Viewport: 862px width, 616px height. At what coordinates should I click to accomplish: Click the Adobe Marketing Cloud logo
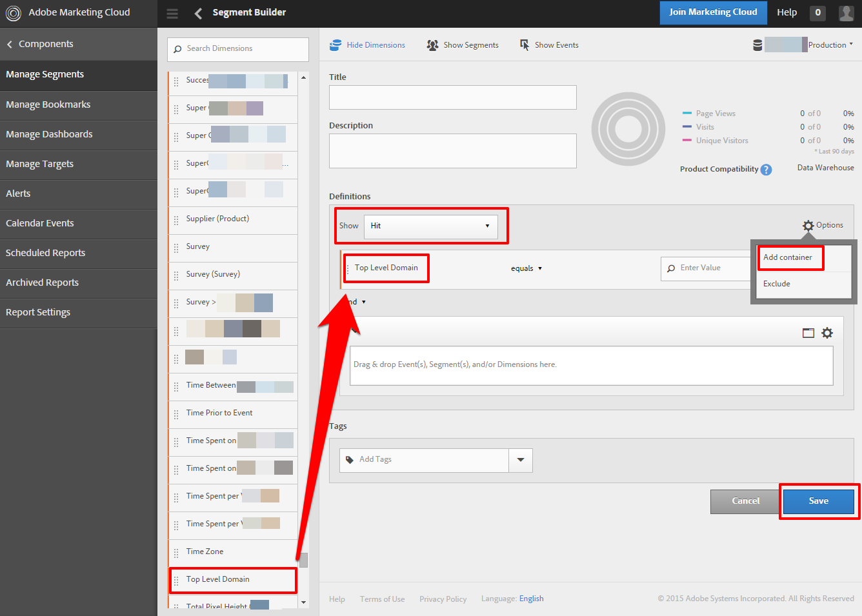click(x=13, y=13)
